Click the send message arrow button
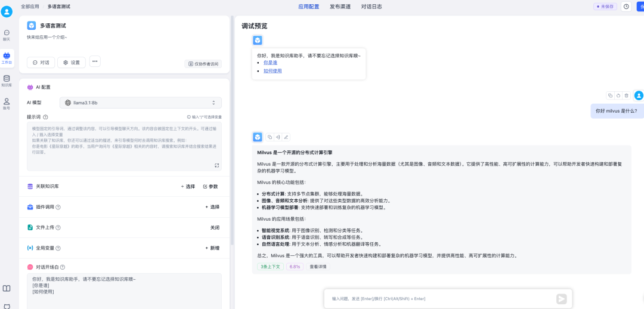Image resolution: width=644 pixels, height=309 pixels. 561,299
